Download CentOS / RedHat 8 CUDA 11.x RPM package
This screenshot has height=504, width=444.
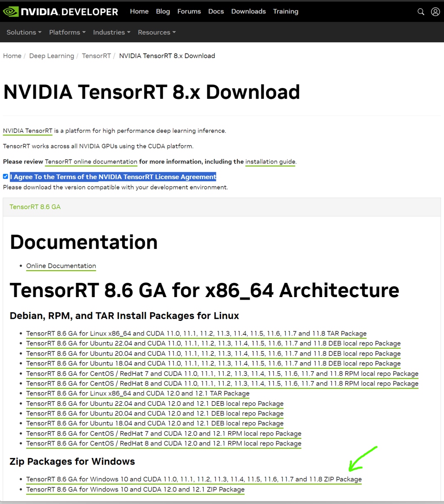tap(222, 383)
